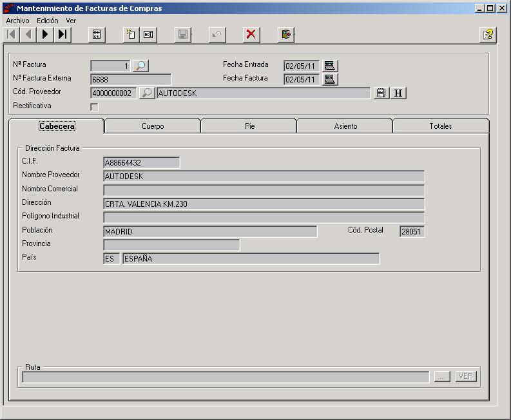Create a new invoice record
Viewport: 511px width, 420px height.
coord(131,35)
